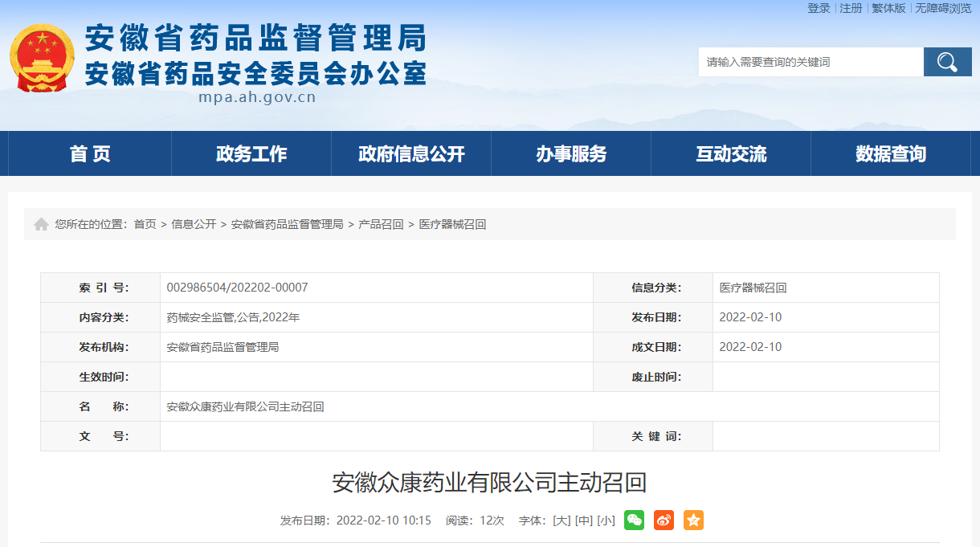
Task: Click the mpa.ah.gov.cn site address
Action: click(x=257, y=98)
